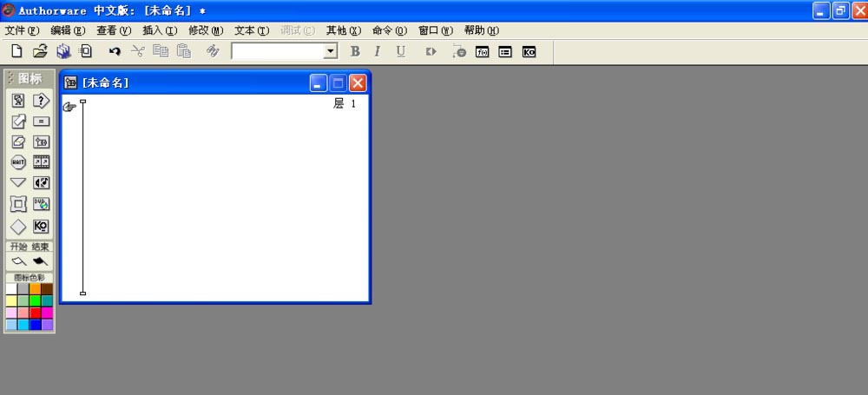Open the 窗口 menu
The image size is (868, 395).
(436, 30)
